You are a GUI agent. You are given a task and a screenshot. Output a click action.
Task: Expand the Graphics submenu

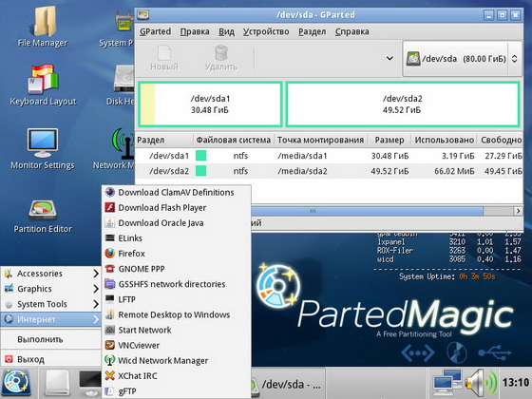click(51, 289)
